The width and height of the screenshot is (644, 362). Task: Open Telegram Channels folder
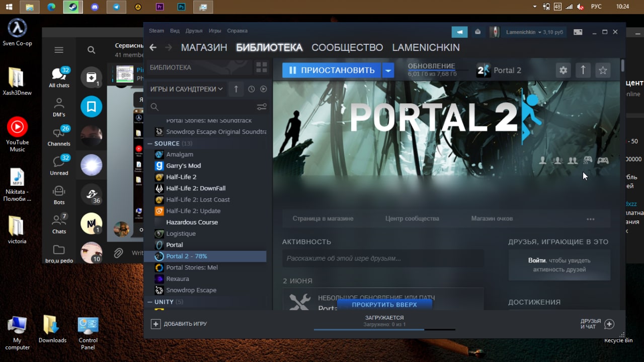(59, 135)
